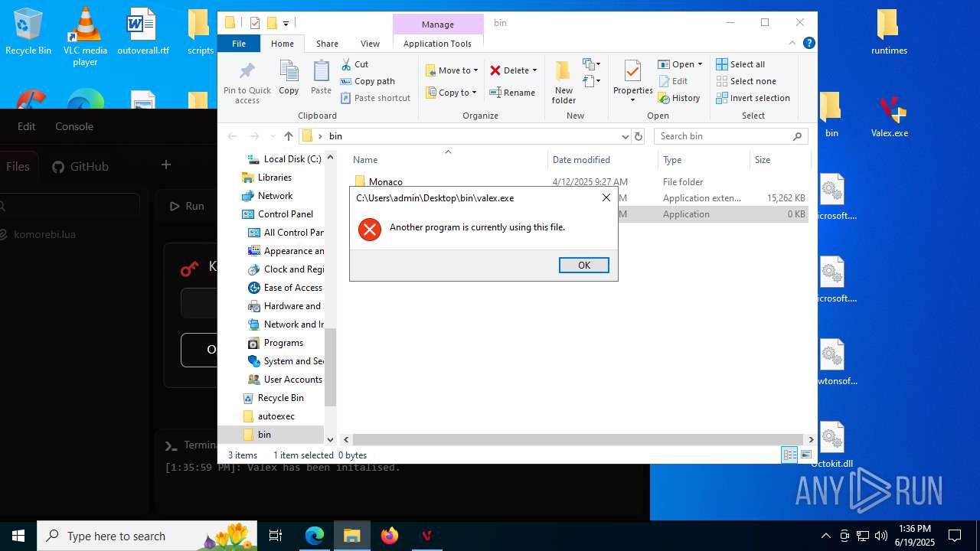
Task: Open Quick Access Toolbar customize dropdown
Action: coord(286,23)
